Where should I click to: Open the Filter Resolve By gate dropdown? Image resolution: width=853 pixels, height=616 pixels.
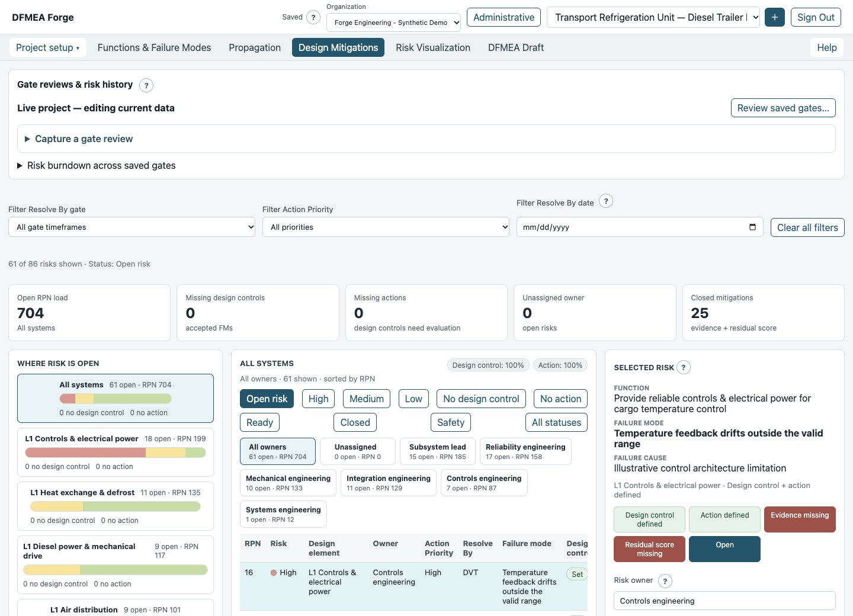click(x=132, y=227)
